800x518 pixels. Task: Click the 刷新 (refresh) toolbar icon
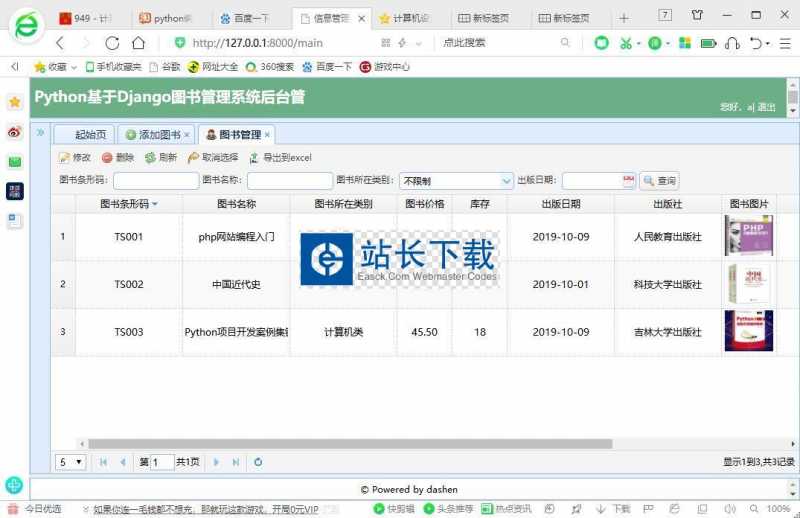tap(151, 158)
